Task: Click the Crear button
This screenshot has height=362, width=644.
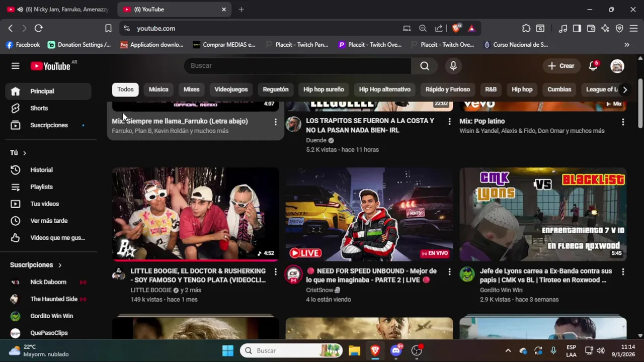Action: click(x=561, y=66)
